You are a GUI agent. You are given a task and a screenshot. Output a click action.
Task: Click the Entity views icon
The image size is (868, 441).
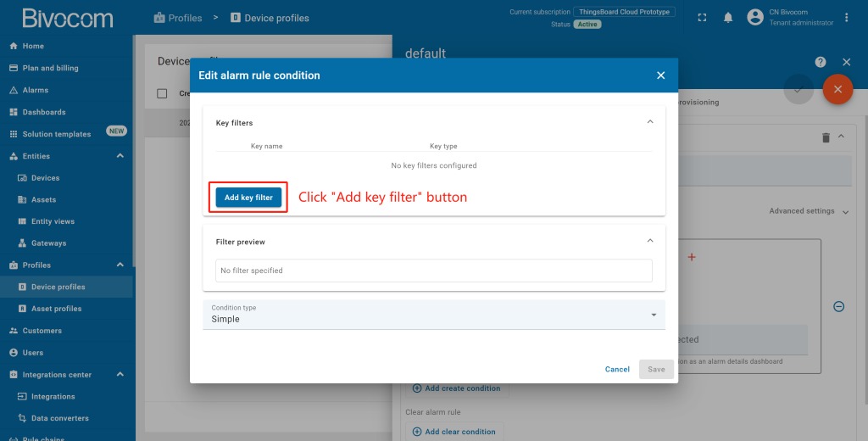click(23, 221)
